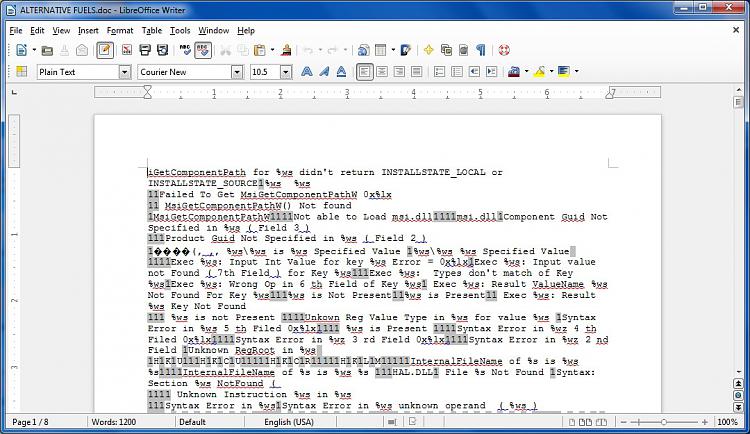Image resolution: width=750 pixels, height=434 pixels.
Task: Insert a hyperlink via toolbar icon
Action: pyautogui.click(x=364, y=50)
